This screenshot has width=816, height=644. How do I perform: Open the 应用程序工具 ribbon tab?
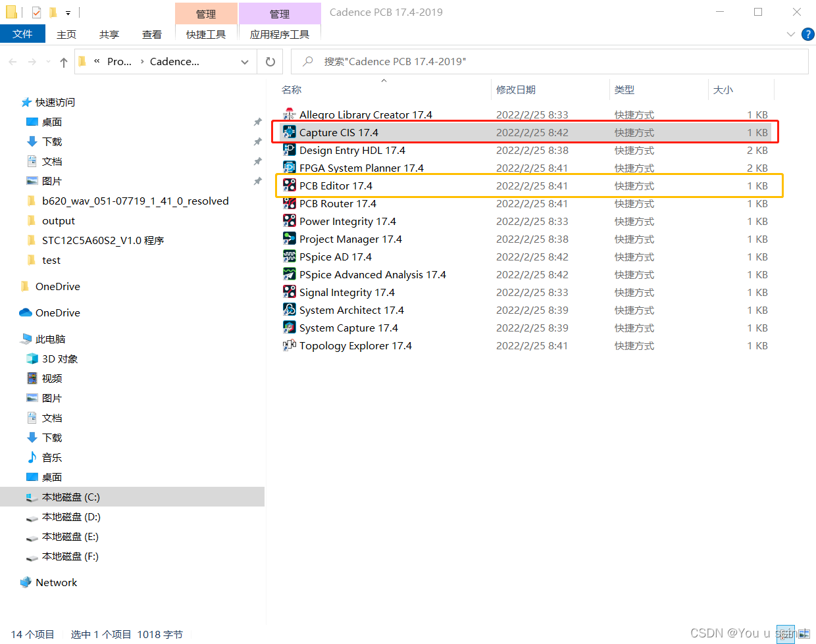point(280,34)
